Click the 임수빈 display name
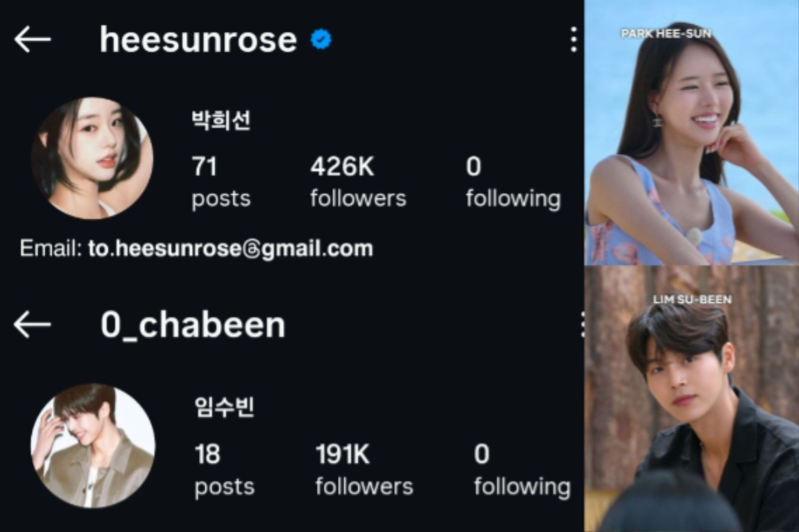The image size is (799, 532). point(224,407)
